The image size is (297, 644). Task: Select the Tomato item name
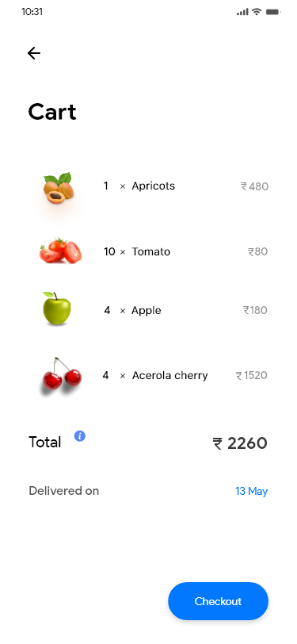pos(151,251)
